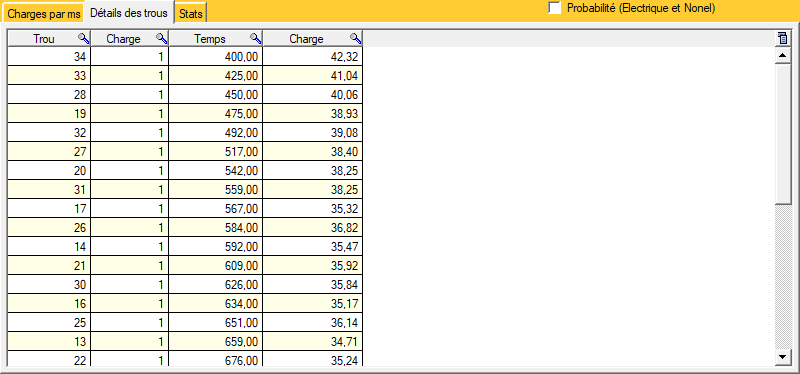The image size is (800, 374).
Task: Select cell with hole number 19
Action: (x=49, y=114)
